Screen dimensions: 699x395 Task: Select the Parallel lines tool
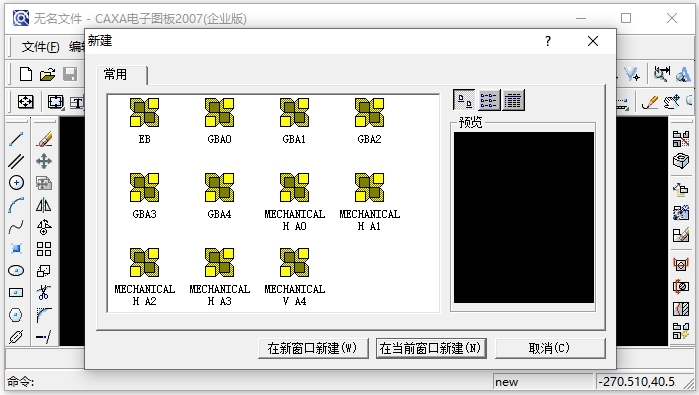16,161
